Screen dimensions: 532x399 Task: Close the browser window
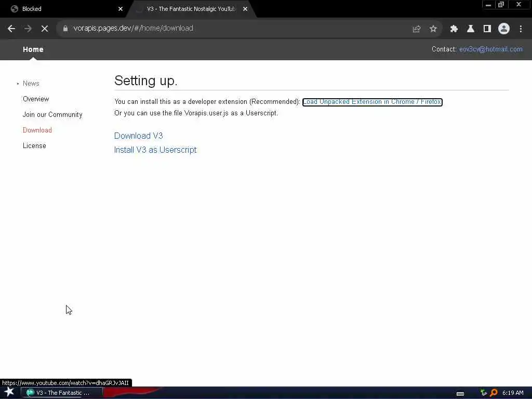pos(519,5)
